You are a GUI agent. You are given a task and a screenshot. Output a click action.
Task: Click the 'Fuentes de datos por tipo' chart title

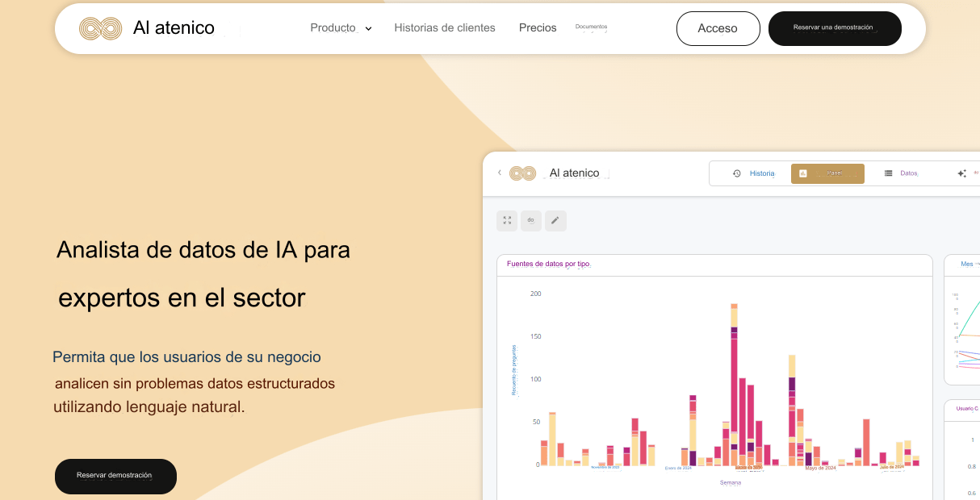549,264
